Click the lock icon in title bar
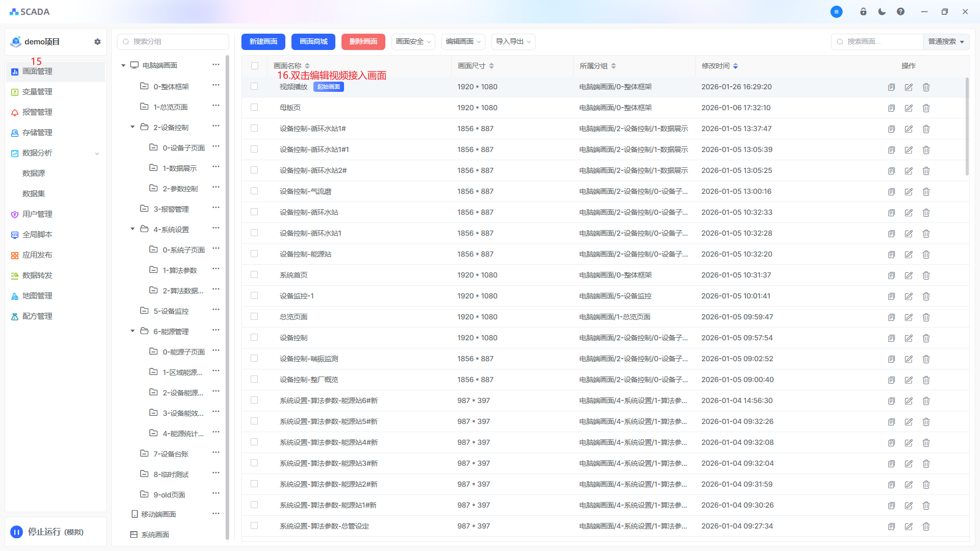The width and height of the screenshot is (980, 551). pyautogui.click(x=863, y=12)
